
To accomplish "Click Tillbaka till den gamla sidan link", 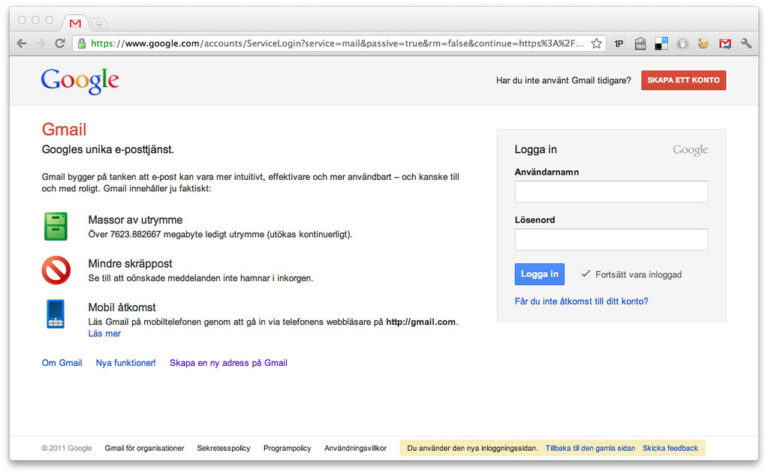I will tap(590, 448).
